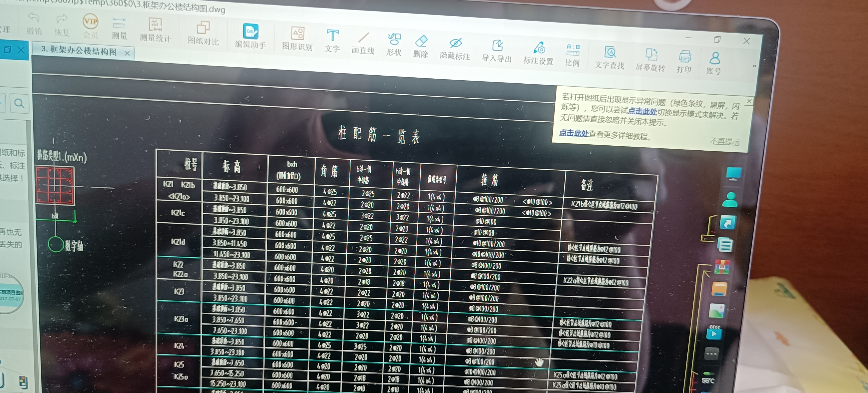868x393 pixels.
Task: Close the 3.框架办公楼结构图 tab
Action: point(127,53)
